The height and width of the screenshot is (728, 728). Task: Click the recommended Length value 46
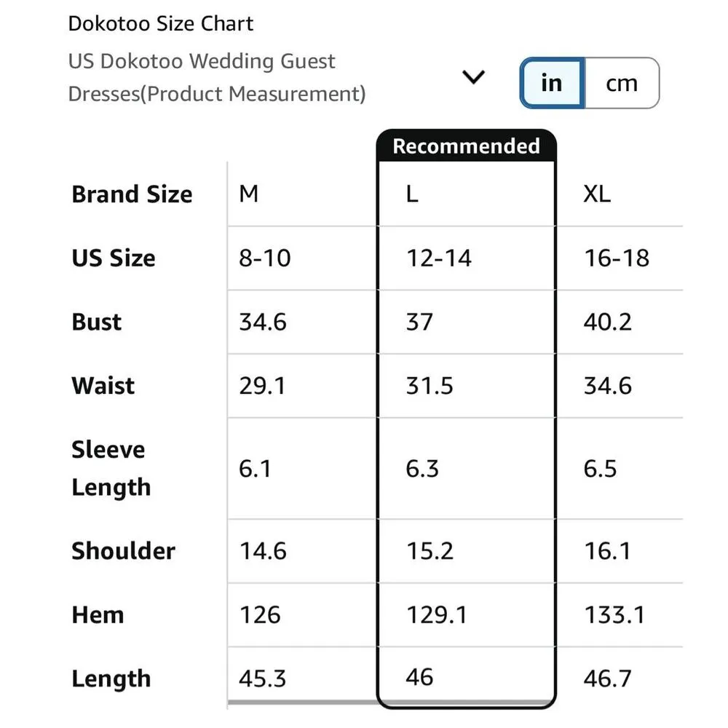420,677
